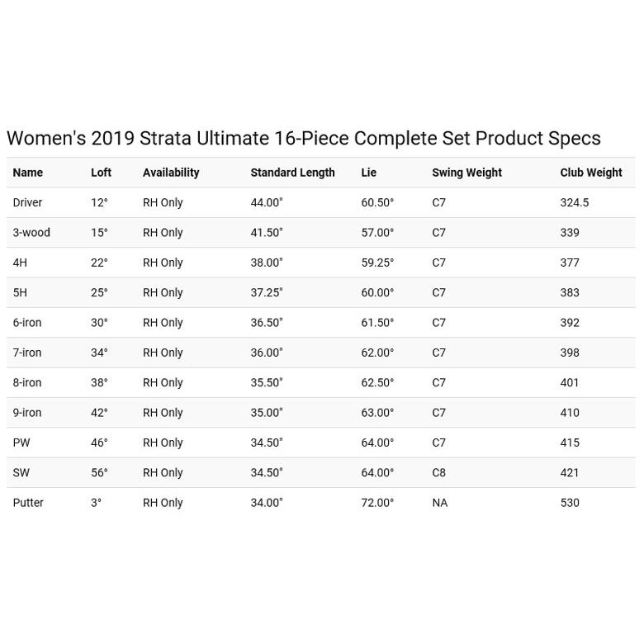Select the Availability column header
The height and width of the screenshot is (644, 644).
[171, 173]
